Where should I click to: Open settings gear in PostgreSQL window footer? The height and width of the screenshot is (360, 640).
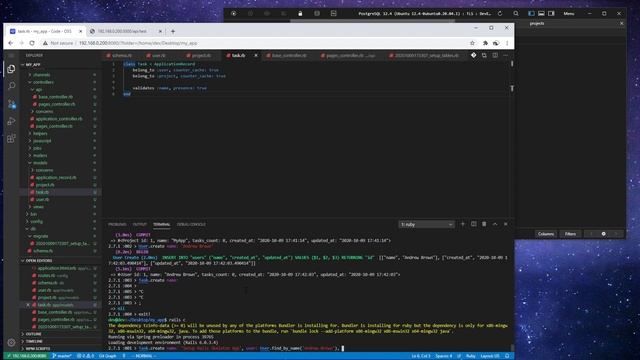603,234
